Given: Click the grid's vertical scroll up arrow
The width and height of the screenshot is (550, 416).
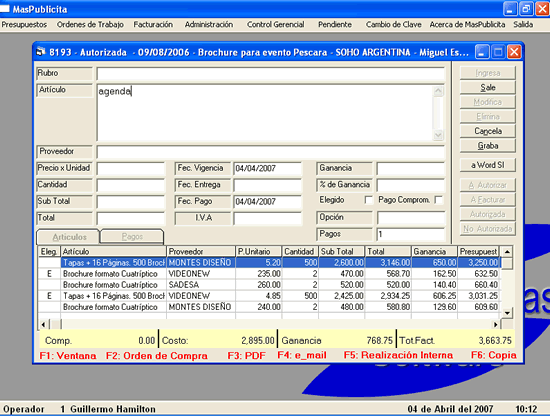Looking at the screenshot, I should point(507,251).
